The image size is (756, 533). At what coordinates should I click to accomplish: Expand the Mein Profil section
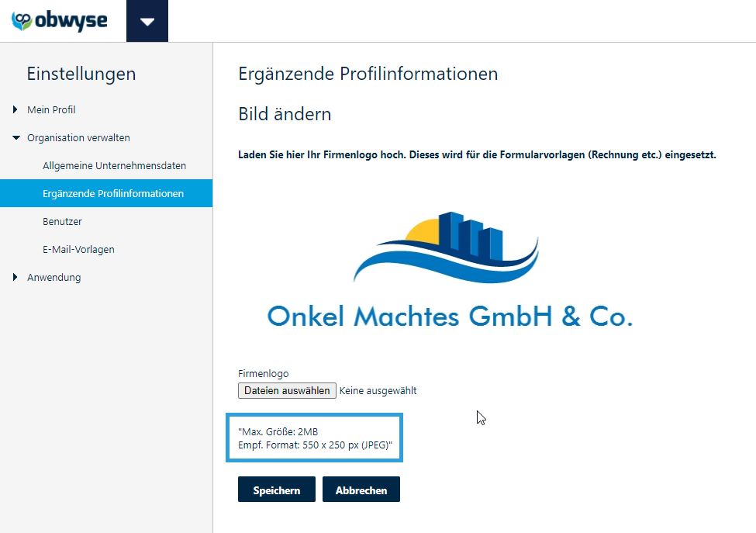tap(15, 109)
